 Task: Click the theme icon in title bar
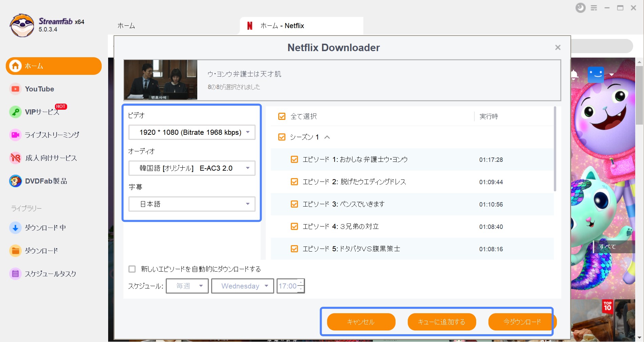pos(580,8)
